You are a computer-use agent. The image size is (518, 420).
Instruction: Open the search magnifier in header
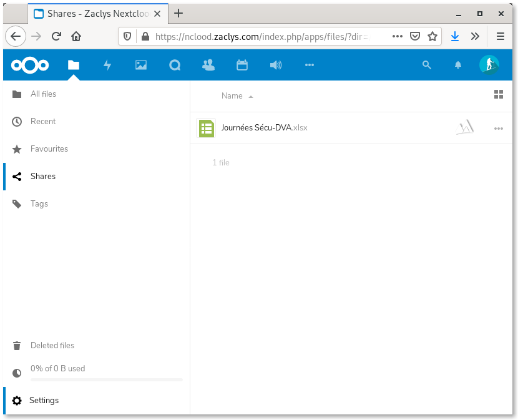(427, 65)
